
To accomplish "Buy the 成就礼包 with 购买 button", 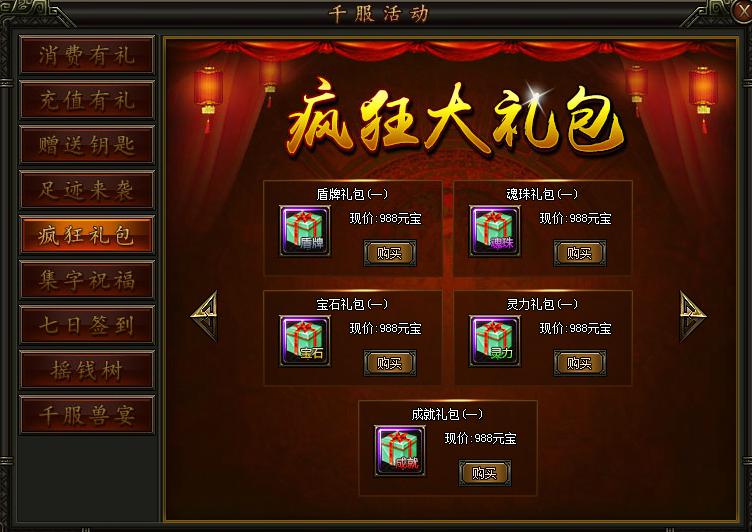I will [x=485, y=473].
